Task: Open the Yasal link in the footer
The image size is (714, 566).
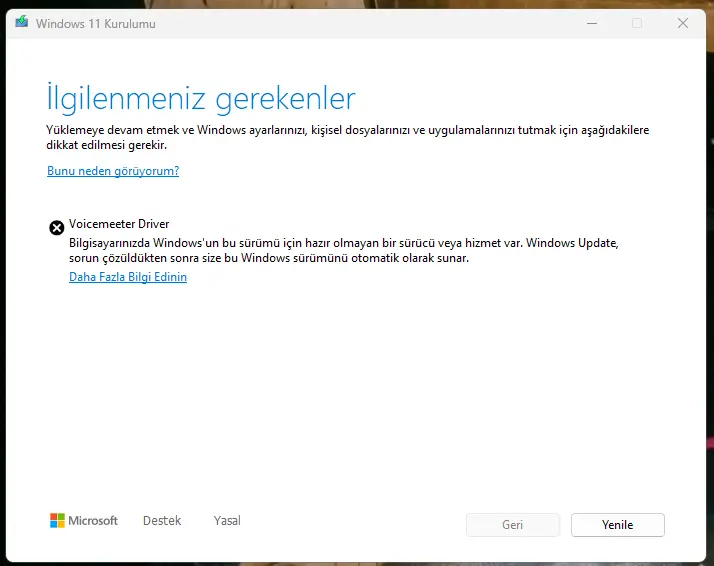Action: click(x=227, y=520)
